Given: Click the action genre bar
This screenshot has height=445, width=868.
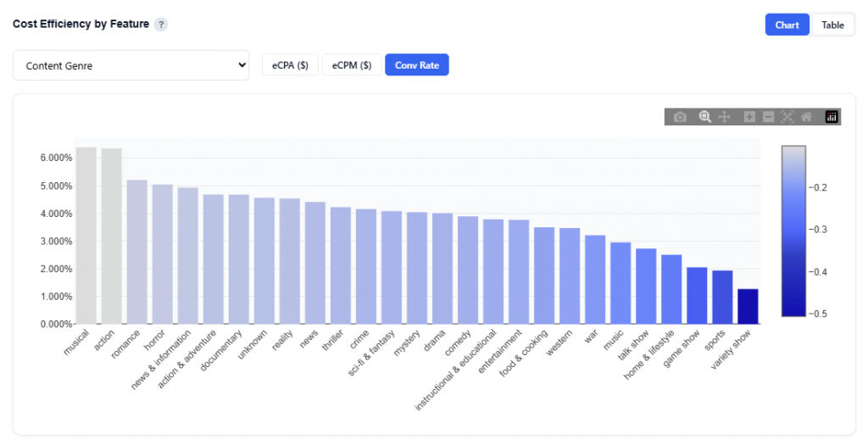Looking at the screenshot, I should click(x=112, y=236).
